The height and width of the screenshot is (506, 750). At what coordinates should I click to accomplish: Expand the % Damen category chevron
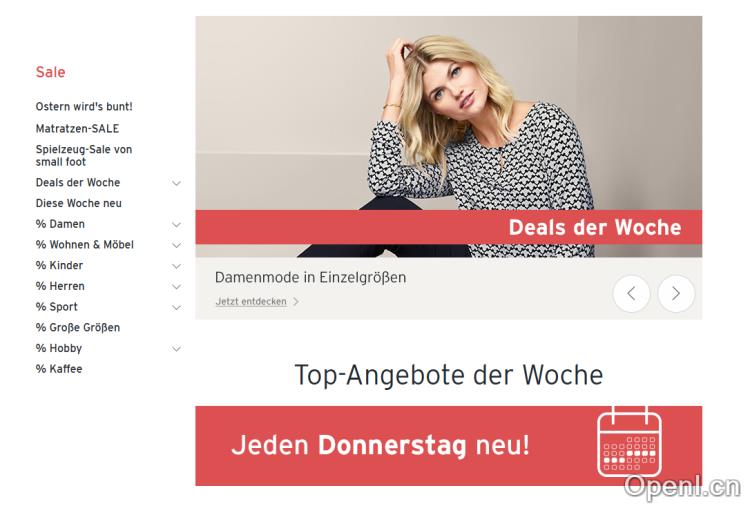(x=176, y=224)
